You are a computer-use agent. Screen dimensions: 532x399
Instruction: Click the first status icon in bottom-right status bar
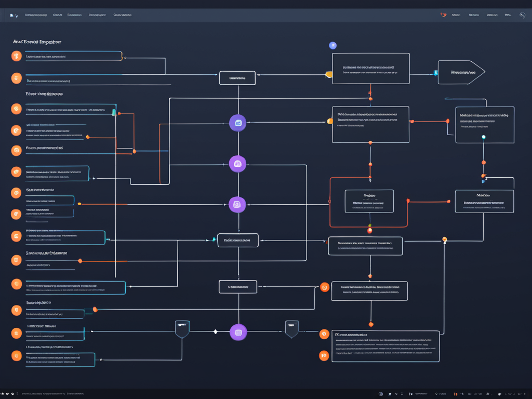(381, 394)
